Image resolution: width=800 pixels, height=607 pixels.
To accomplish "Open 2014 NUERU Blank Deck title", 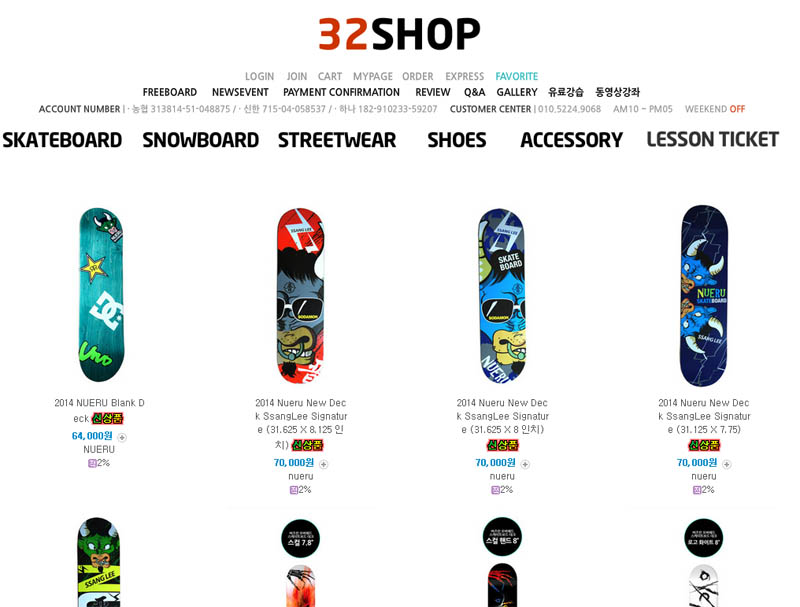I will pyautogui.click(x=99, y=410).
